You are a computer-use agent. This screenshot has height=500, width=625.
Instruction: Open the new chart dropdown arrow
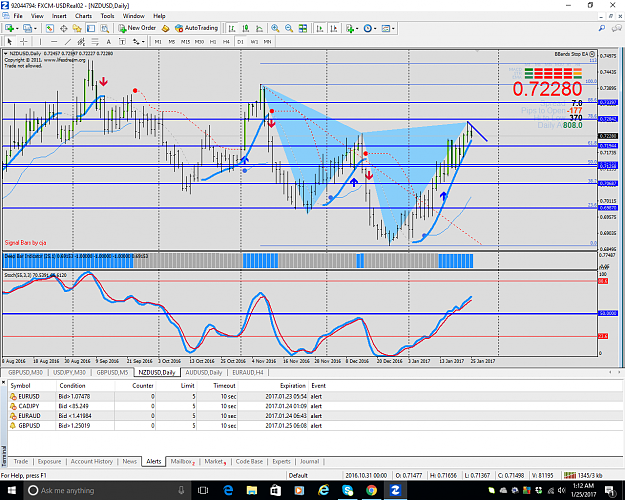point(17,28)
